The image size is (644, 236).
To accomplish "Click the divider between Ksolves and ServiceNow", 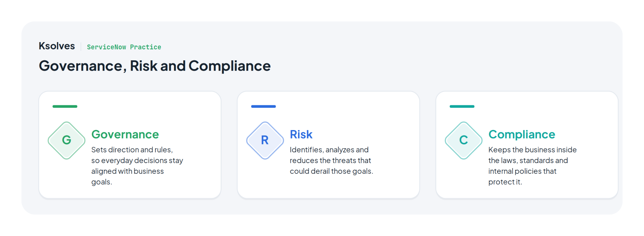I will point(81,47).
